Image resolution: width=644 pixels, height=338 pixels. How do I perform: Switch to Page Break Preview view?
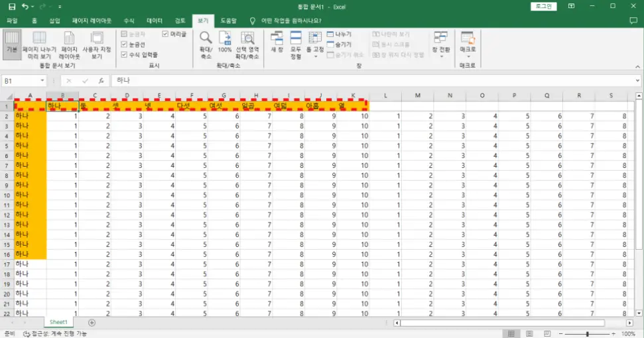(x=39, y=45)
